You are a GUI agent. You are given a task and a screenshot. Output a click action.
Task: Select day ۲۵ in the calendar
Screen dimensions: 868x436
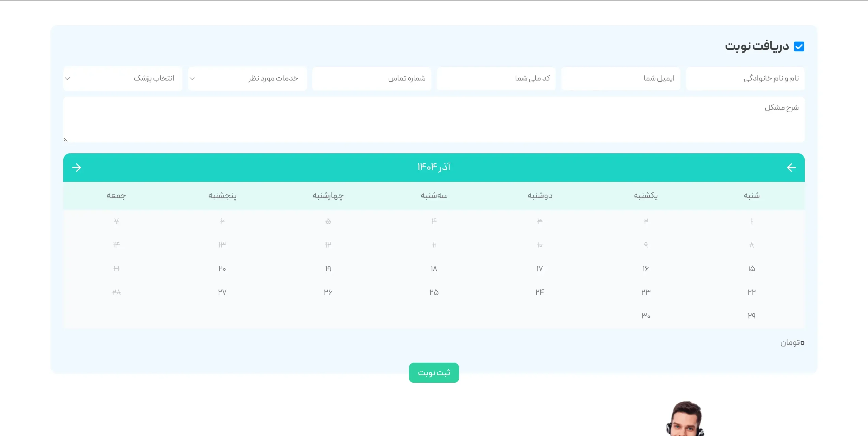[434, 292]
